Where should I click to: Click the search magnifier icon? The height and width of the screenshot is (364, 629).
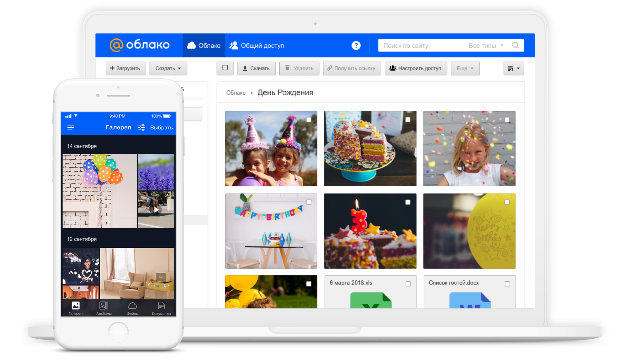515,45
